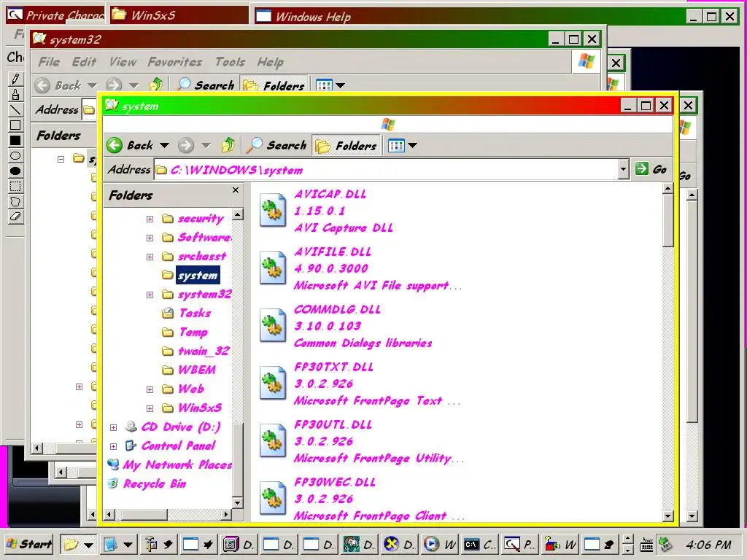Click the Go button in system window
The height and width of the screenshot is (560, 747).
(651, 169)
